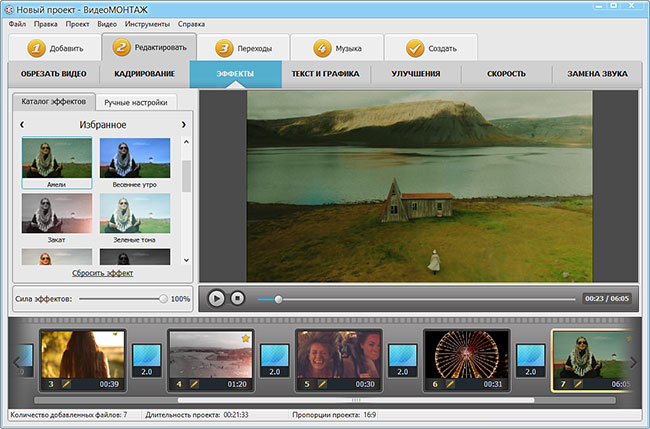Select the transition icon between clips 3 and 4
Viewport: 650px width, 429px height.
147,360
